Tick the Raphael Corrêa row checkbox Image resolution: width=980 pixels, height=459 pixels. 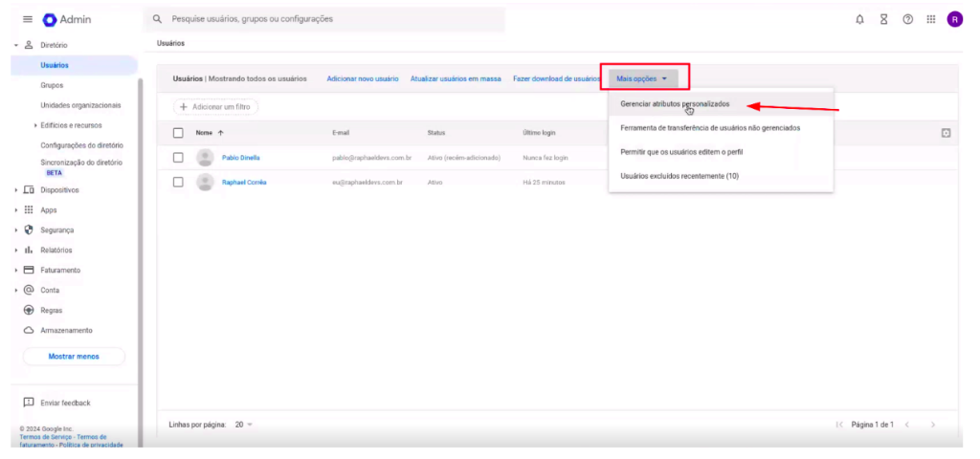(178, 182)
